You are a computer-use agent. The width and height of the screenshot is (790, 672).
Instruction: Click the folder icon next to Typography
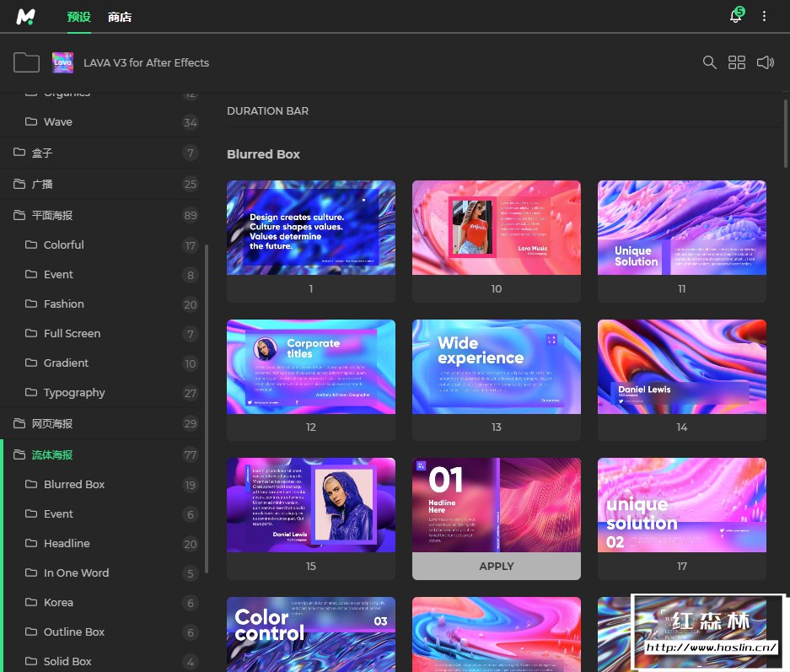coord(31,392)
